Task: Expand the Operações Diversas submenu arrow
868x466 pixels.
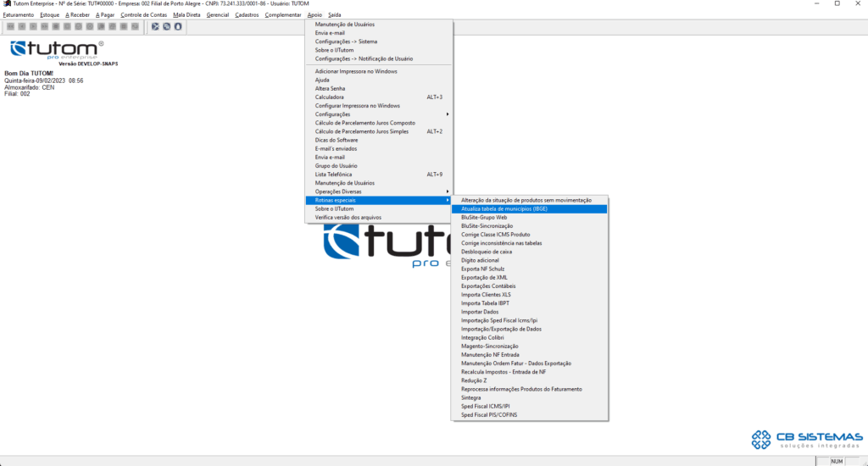Action: [x=448, y=191]
